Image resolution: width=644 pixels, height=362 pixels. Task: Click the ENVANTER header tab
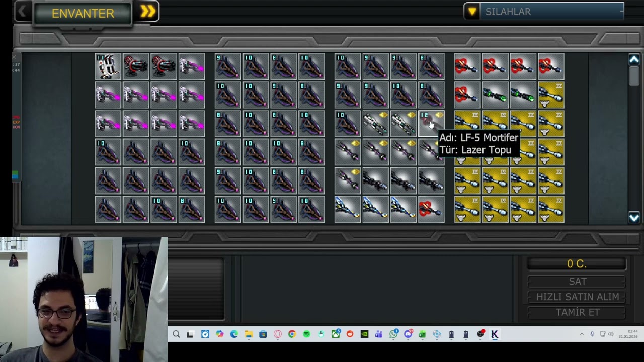click(83, 13)
